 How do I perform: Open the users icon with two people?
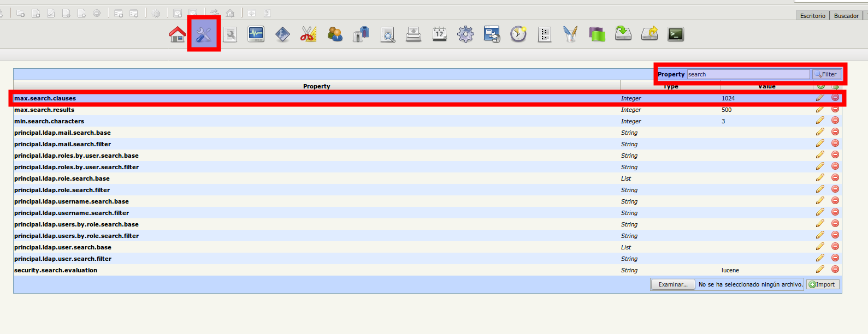click(x=334, y=34)
